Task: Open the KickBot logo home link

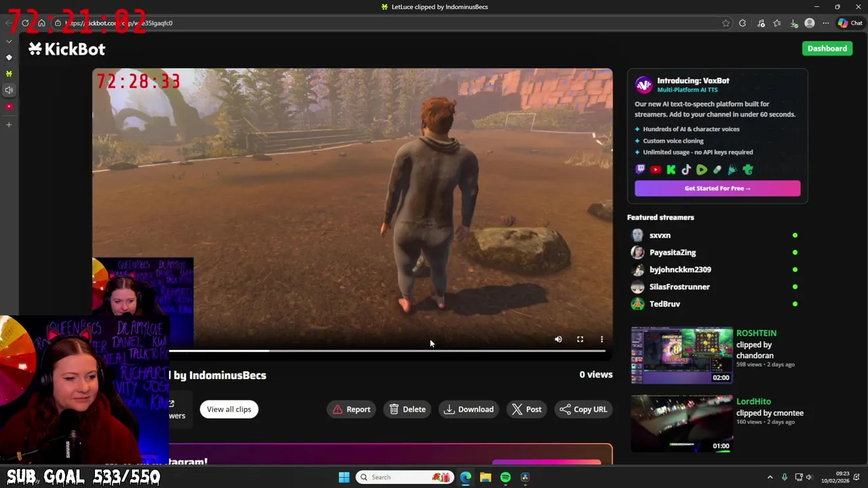Action: tap(66, 49)
